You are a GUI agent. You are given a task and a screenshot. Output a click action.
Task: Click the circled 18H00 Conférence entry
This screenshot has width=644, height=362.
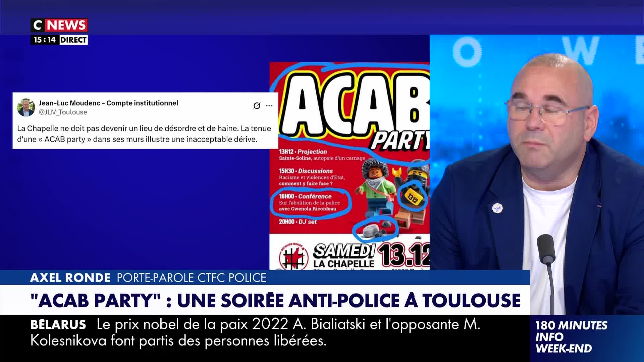click(x=310, y=202)
